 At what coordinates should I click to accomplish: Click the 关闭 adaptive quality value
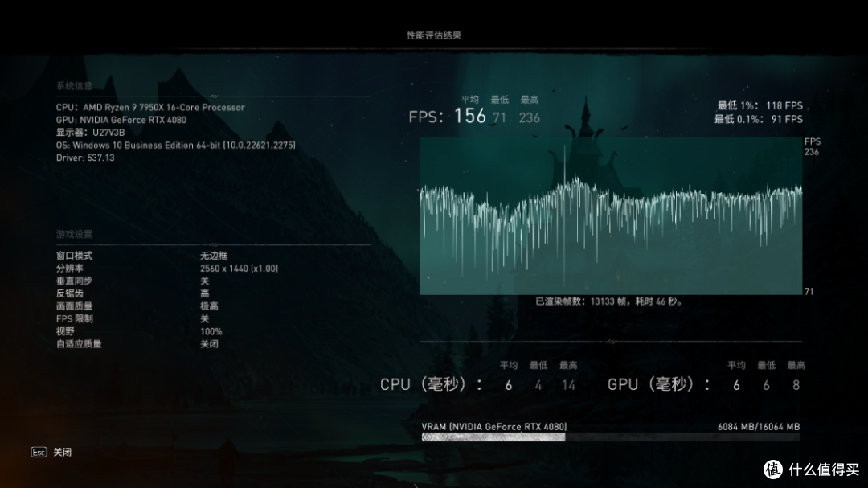[x=209, y=344]
